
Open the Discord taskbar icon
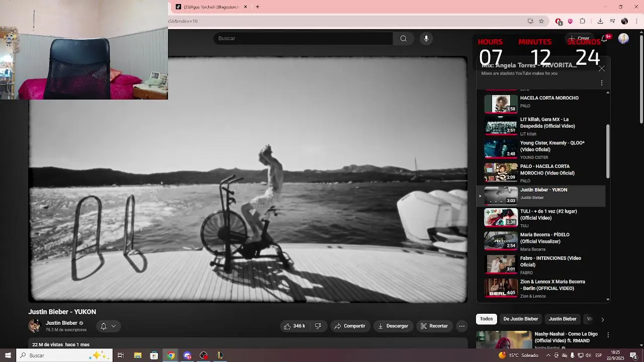tap(187, 355)
